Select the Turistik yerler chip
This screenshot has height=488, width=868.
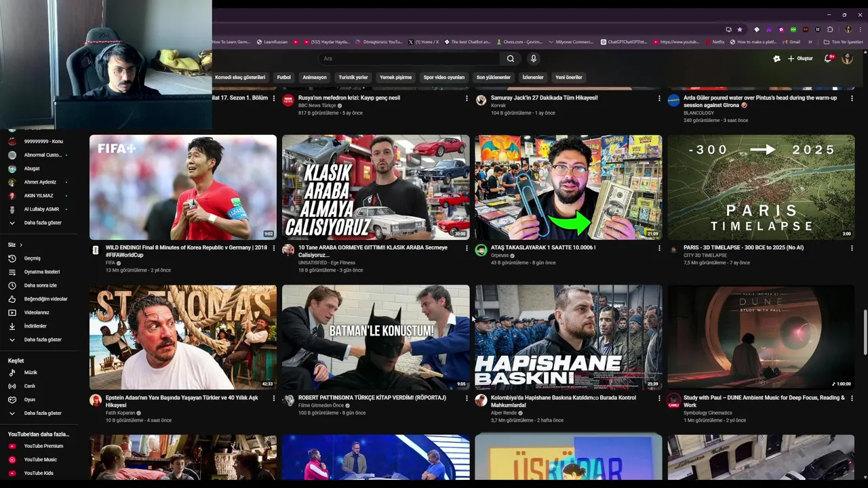click(353, 77)
